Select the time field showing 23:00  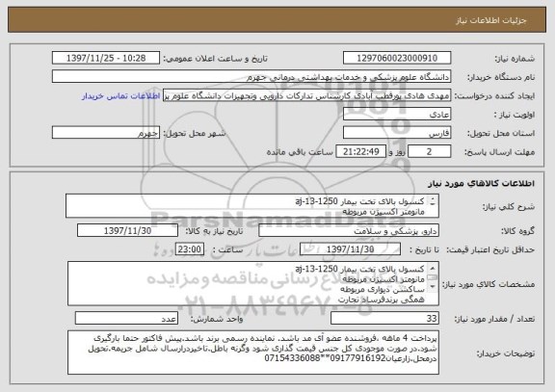pos(190,249)
